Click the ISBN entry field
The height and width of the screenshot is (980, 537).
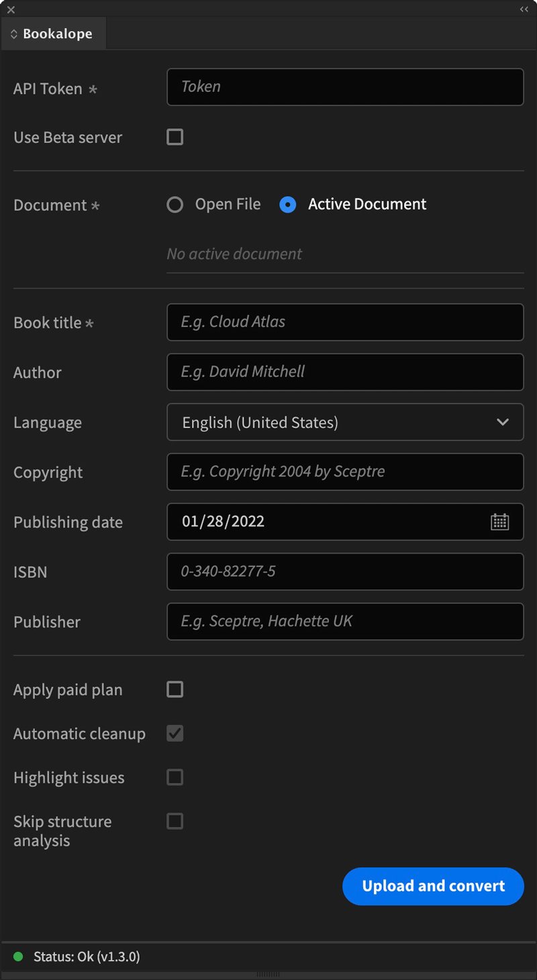point(345,571)
